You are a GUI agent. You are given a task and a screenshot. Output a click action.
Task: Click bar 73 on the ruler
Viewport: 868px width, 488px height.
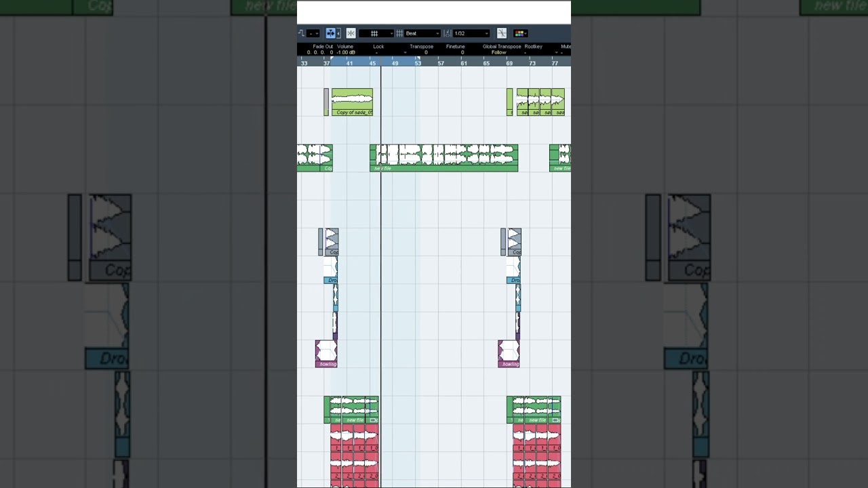coord(532,63)
